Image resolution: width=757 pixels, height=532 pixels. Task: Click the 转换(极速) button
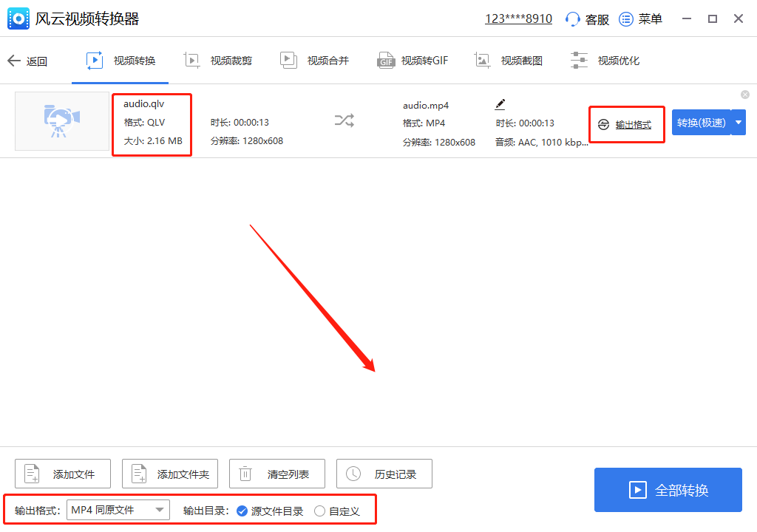[x=701, y=123]
